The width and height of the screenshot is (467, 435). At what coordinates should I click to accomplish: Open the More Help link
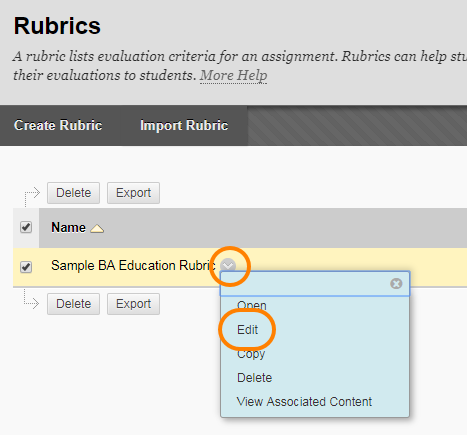[x=233, y=75]
